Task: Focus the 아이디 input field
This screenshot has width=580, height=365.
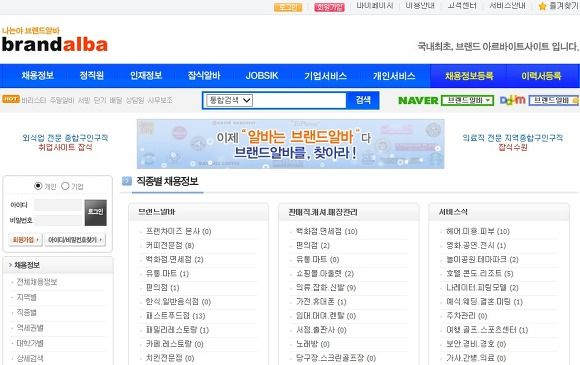Action: (x=58, y=205)
